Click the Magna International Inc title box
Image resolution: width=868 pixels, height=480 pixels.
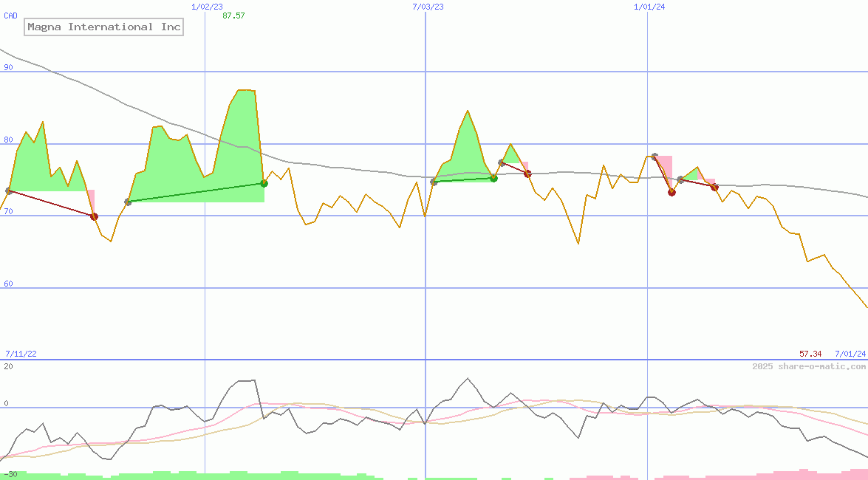[103, 27]
